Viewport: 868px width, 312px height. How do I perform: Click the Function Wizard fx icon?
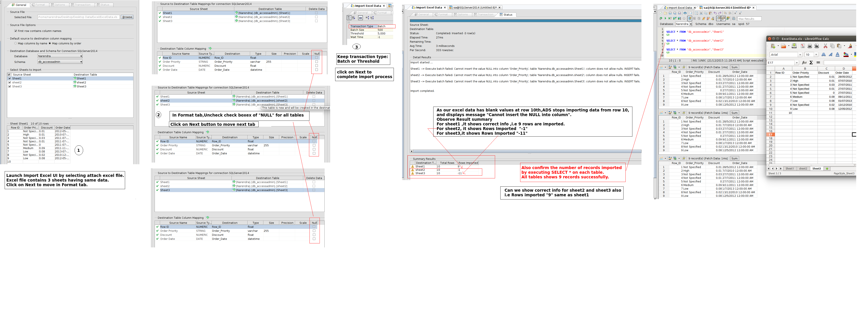pos(804,63)
